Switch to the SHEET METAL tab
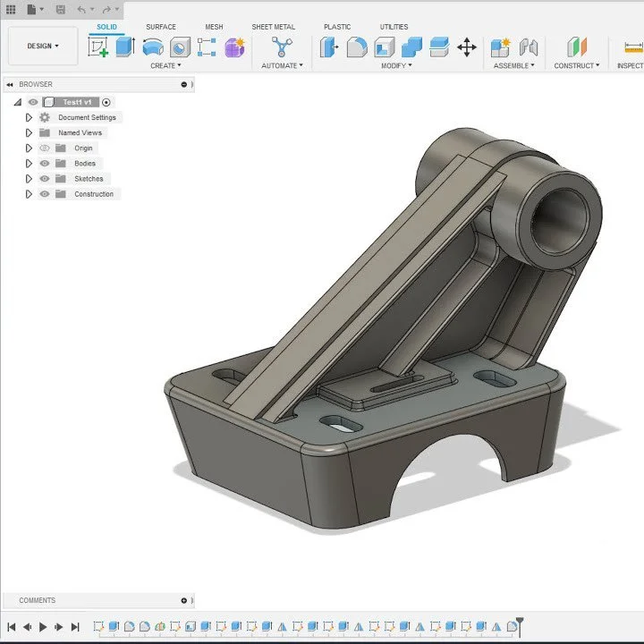This screenshot has width=644, height=644. pyautogui.click(x=273, y=27)
